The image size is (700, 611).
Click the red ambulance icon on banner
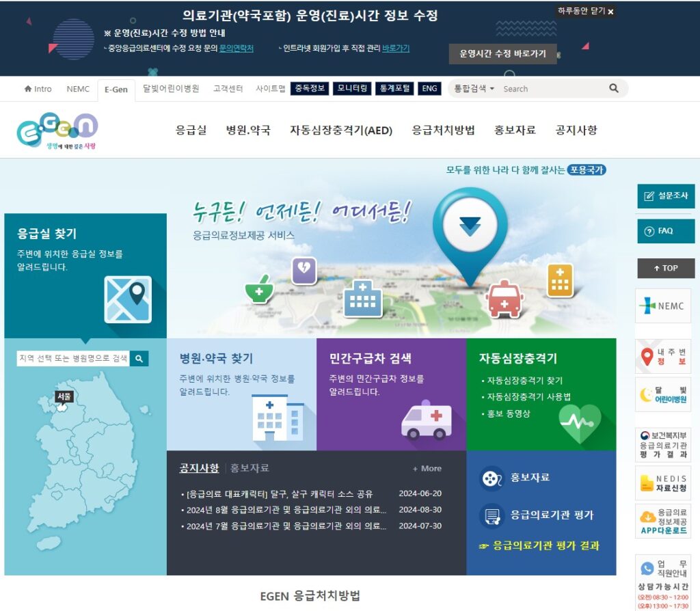coord(504,299)
